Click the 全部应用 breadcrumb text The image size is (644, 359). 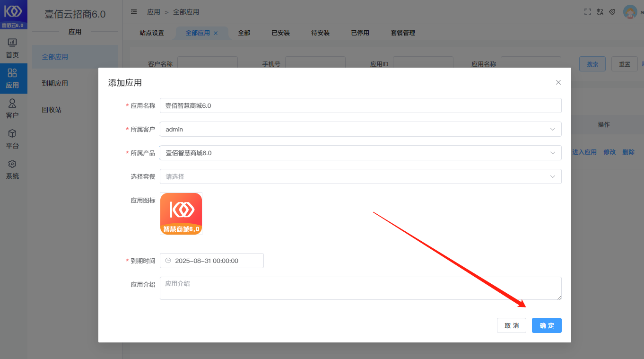[x=186, y=12]
